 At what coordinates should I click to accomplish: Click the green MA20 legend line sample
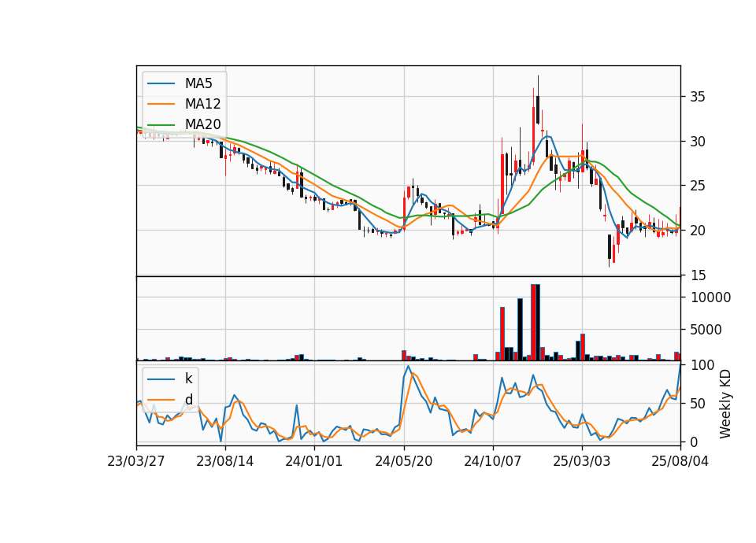click(x=161, y=124)
